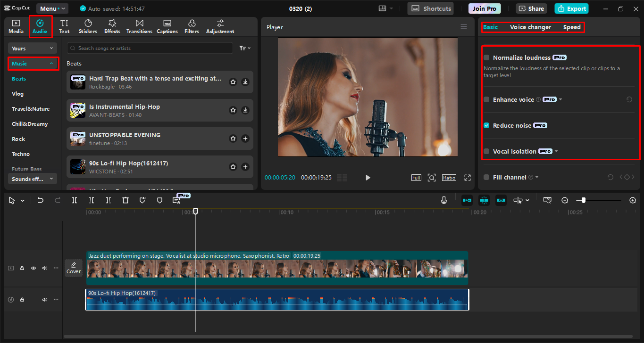This screenshot has width=644, height=343.
Task: Open the Menu dropdown in title bar
Action: pyautogui.click(x=52, y=8)
